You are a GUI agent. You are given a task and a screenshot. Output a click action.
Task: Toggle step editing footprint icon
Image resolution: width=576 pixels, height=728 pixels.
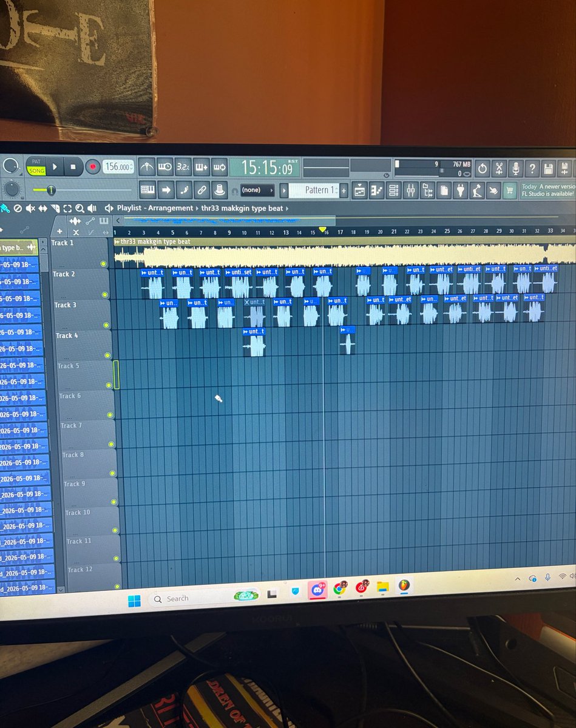(x=184, y=190)
